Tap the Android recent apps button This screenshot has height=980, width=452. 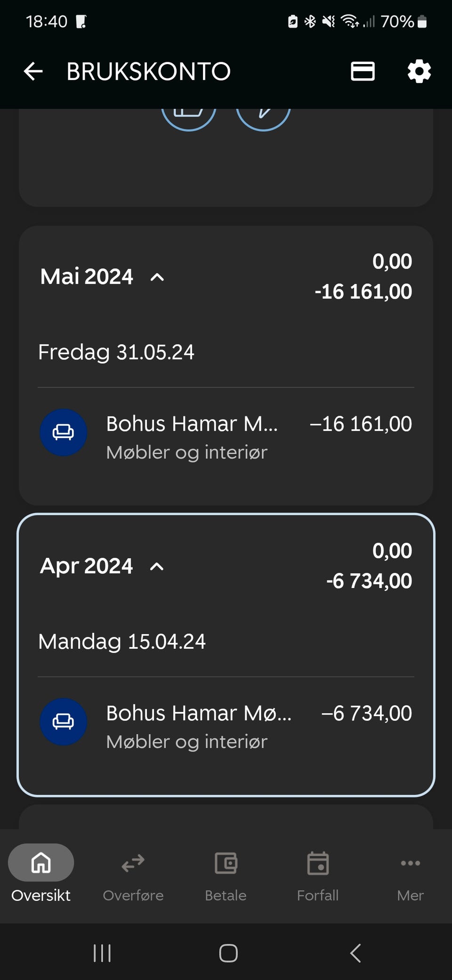102,953
